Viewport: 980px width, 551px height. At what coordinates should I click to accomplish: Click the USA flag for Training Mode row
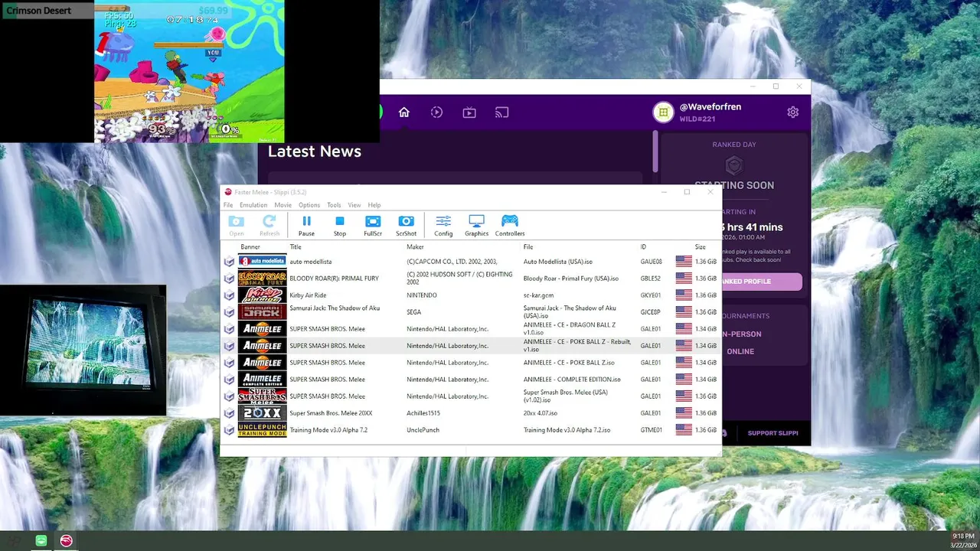click(x=684, y=430)
